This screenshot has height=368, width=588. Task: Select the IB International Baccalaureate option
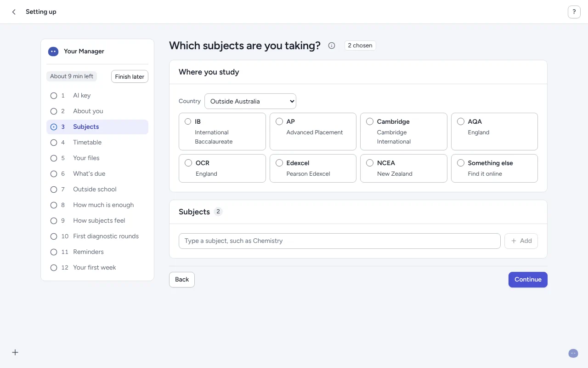[x=222, y=132]
